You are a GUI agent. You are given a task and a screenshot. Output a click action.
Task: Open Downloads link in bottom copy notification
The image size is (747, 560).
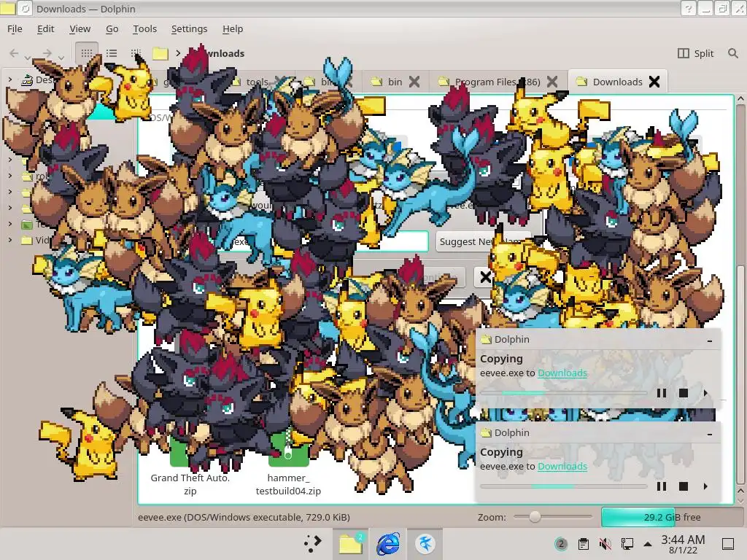coord(562,466)
